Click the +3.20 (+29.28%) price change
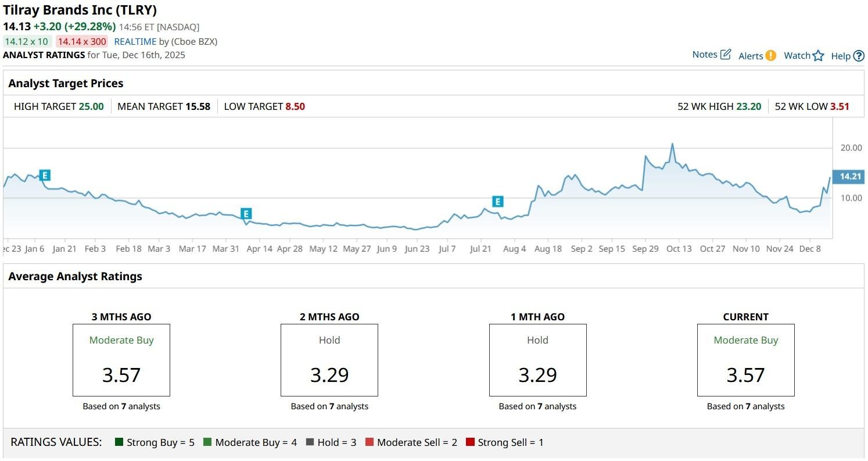This screenshot has width=868, height=461. pos(75,27)
